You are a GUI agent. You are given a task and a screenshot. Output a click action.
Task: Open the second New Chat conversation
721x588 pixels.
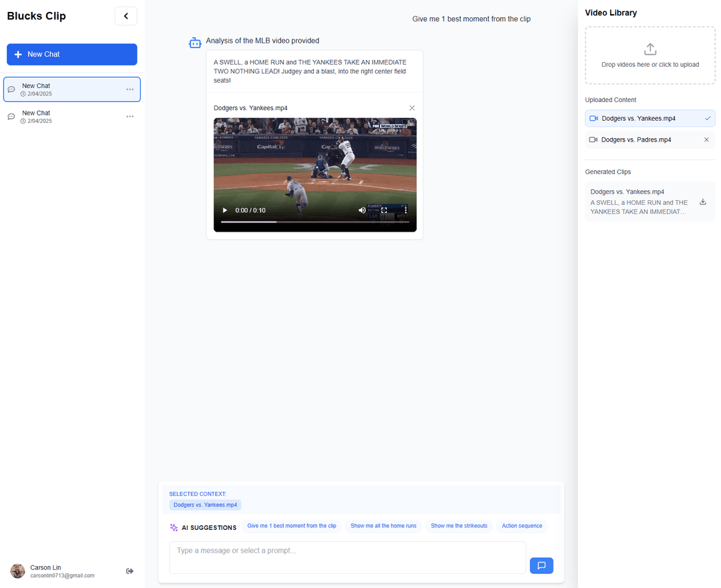click(71, 116)
